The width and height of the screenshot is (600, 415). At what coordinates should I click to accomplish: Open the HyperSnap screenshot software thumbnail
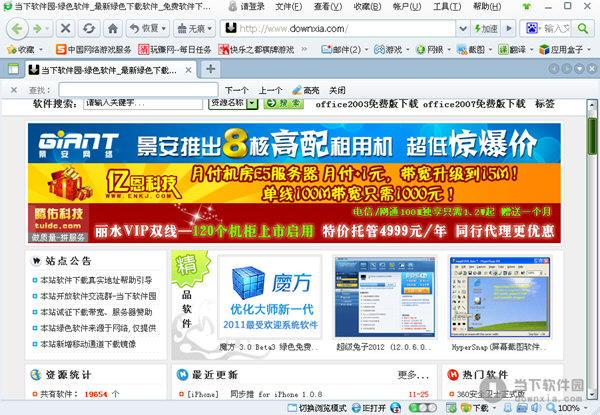click(x=500, y=297)
